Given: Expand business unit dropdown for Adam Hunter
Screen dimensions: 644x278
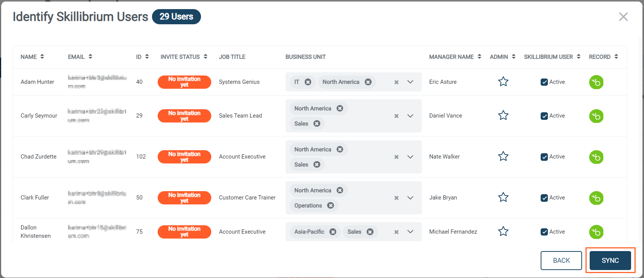Looking at the screenshot, I should 410,82.
